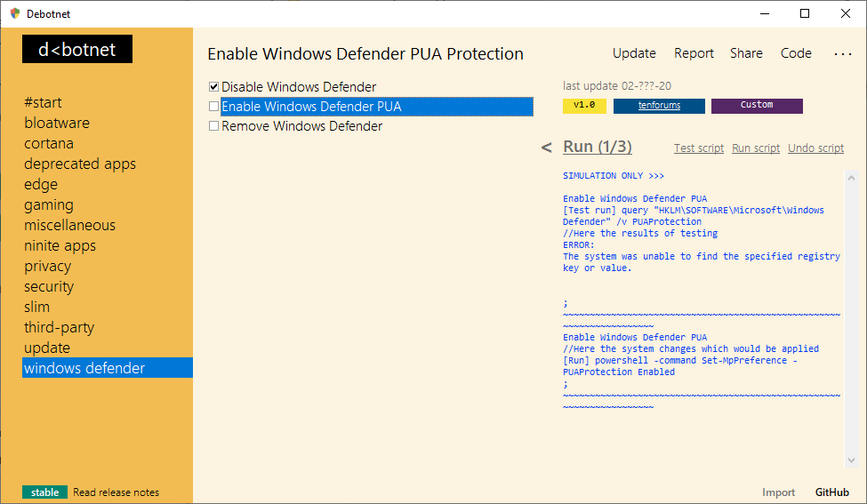Click the Remove Windows Defender label text
This screenshot has height=504, width=867.
click(x=302, y=126)
